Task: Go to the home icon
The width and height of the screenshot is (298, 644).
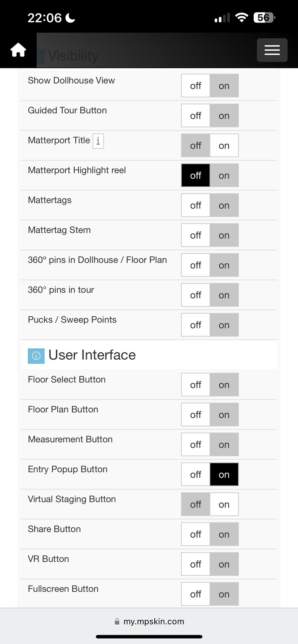Action: [x=18, y=50]
